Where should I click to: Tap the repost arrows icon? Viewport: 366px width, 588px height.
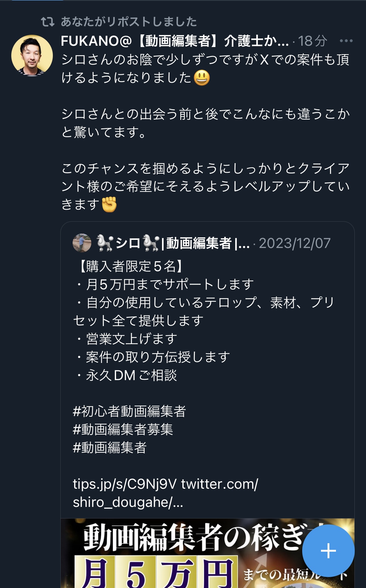click(x=48, y=22)
